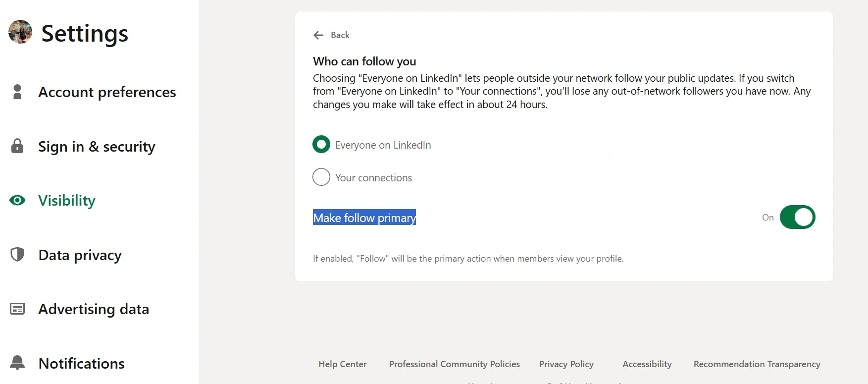View the Privacy Policy

coord(566,364)
